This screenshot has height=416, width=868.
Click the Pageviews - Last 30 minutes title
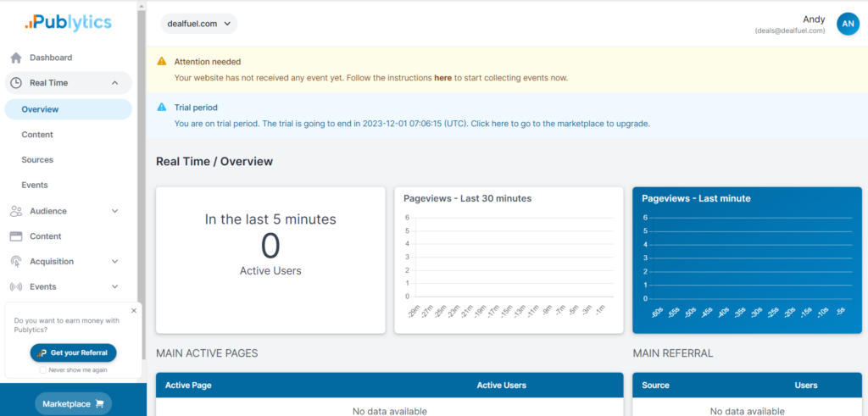pyautogui.click(x=468, y=198)
